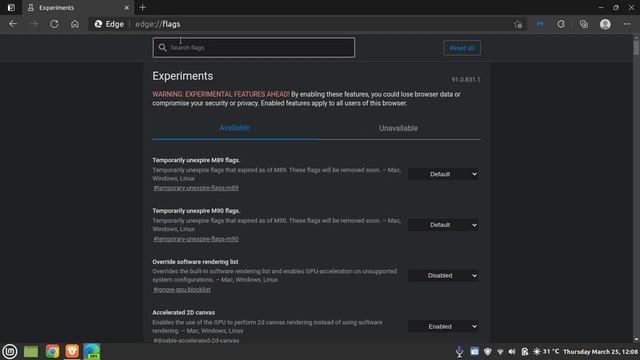Screen dimensions: 640x360
Task: Switch to the Unavailable tab
Action: tap(398, 128)
